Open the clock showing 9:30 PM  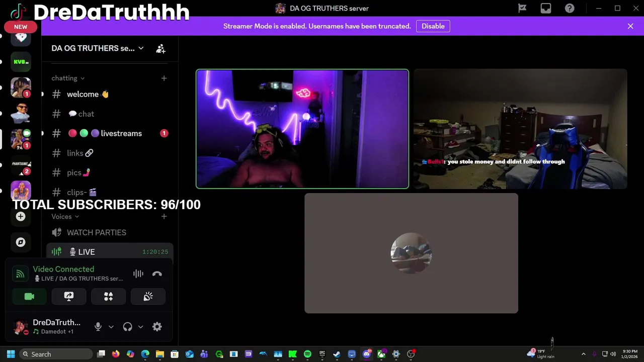pyautogui.click(x=630, y=354)
